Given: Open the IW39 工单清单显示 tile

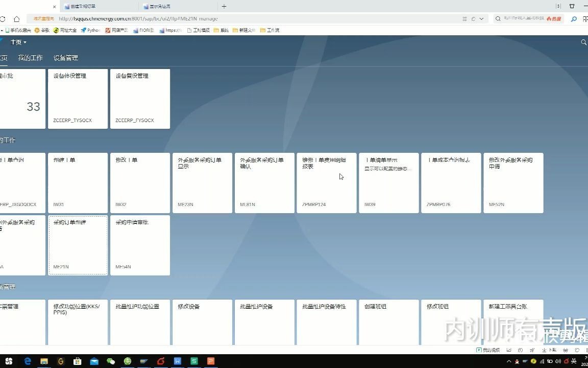Looking at the screenshot, I should [x=388, y=182].
